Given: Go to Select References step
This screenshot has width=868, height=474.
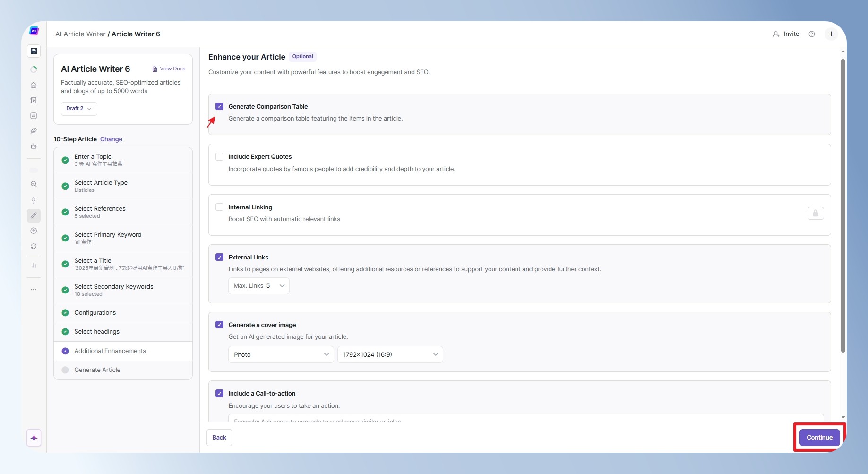Looking at the screenshot, I should tap(123, 212).
